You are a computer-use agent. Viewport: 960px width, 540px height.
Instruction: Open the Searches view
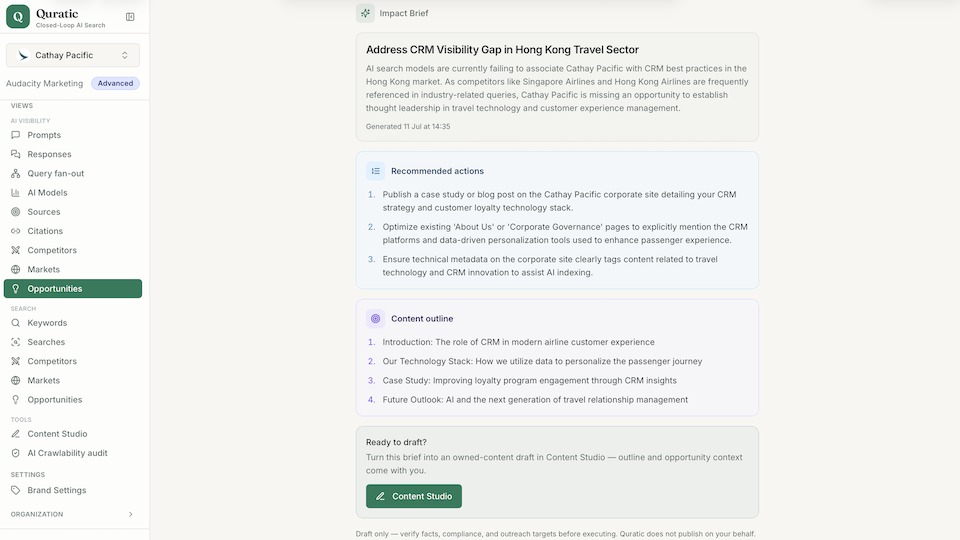tap(73, 342)
